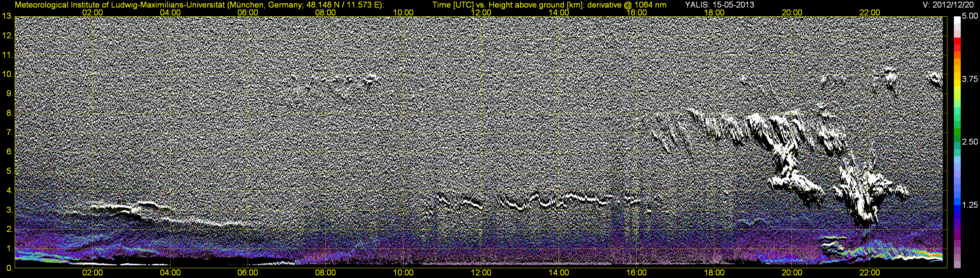Click the 16:00 label on the top time axis

pyautogui.click(x=636, y=12)
